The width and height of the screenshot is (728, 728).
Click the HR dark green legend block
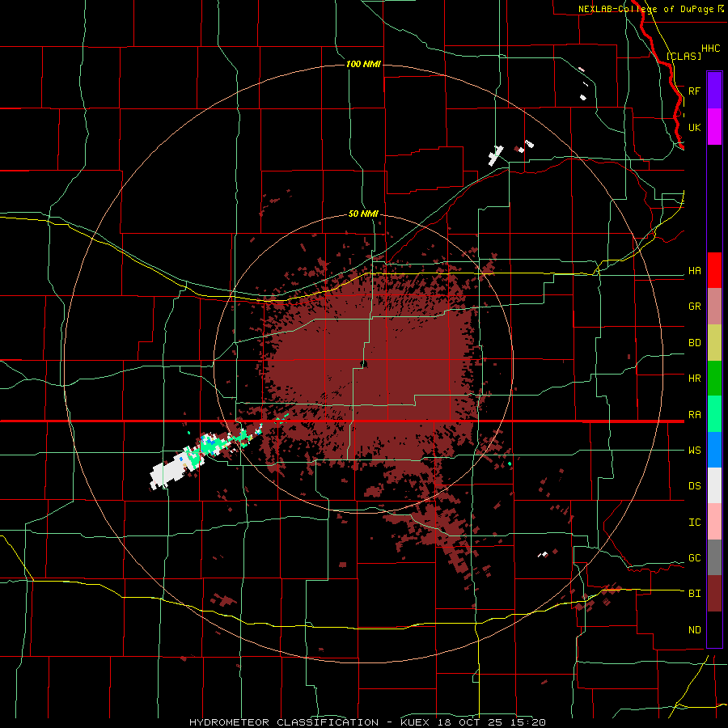tap(714, 379)
